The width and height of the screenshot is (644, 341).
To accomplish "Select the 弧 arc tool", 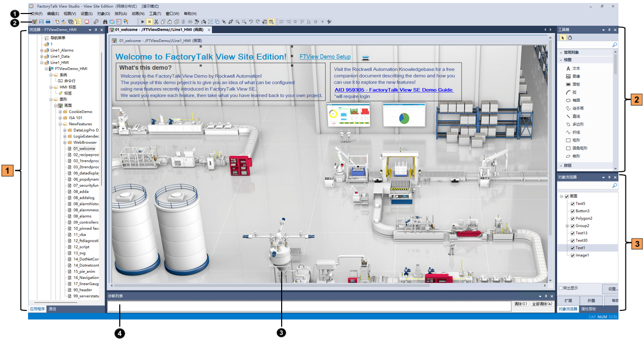I will [x=571, y=92].
